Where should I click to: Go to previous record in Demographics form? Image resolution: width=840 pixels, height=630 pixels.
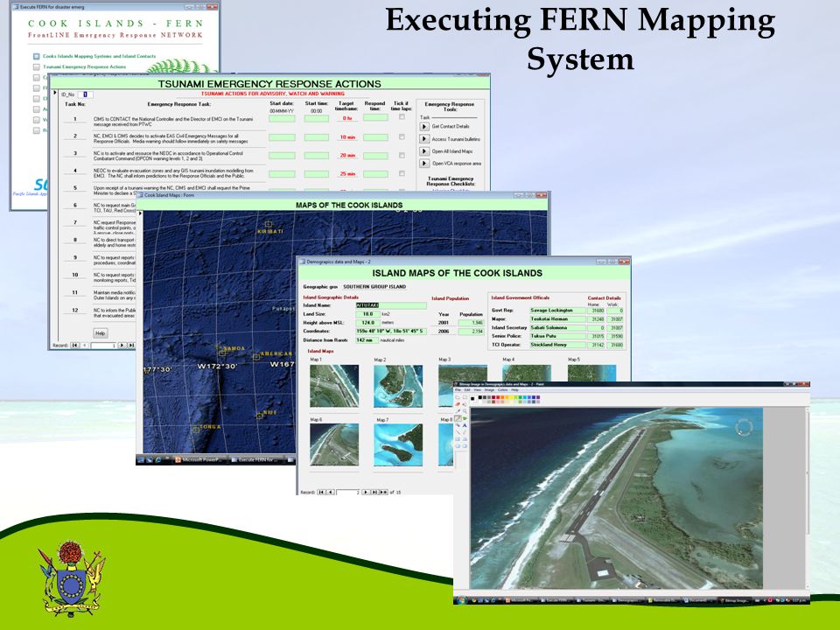(331, 493)
